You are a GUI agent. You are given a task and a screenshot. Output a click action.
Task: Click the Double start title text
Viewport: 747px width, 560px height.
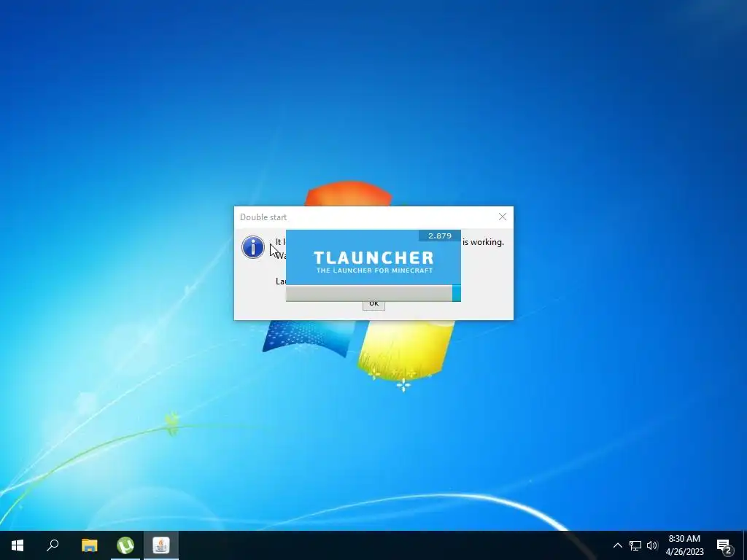(x=263, y=217)
